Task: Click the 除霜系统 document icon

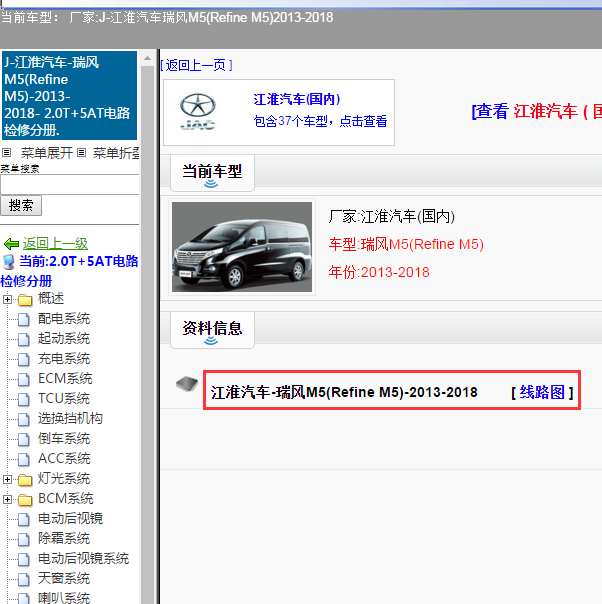Action: (24, 539)
